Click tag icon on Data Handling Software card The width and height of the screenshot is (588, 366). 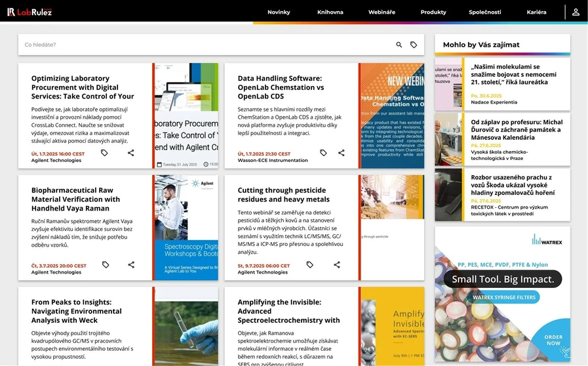pos(323,153)
